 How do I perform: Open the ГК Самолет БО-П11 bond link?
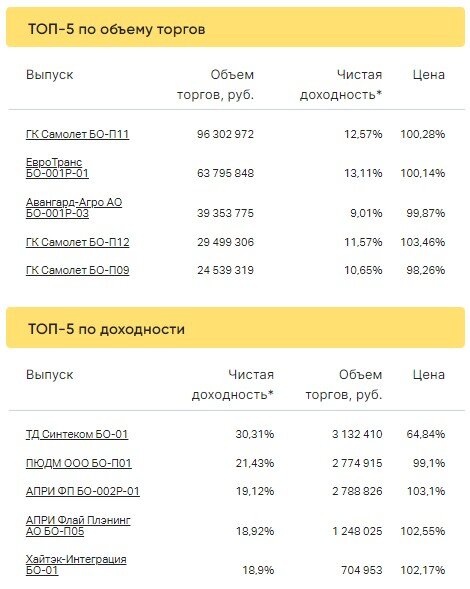point(77,134)
